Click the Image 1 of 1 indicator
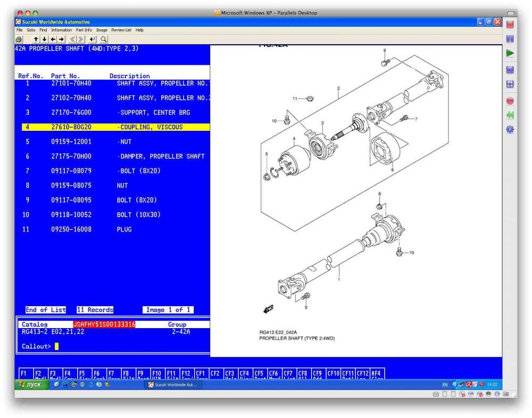 pyautogui.click(x=168, y=310)
